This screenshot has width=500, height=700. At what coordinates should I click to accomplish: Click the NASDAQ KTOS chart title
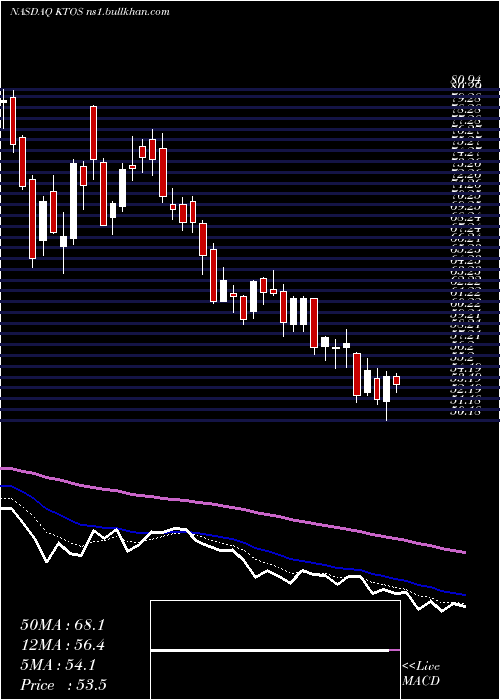pos(90,12)
